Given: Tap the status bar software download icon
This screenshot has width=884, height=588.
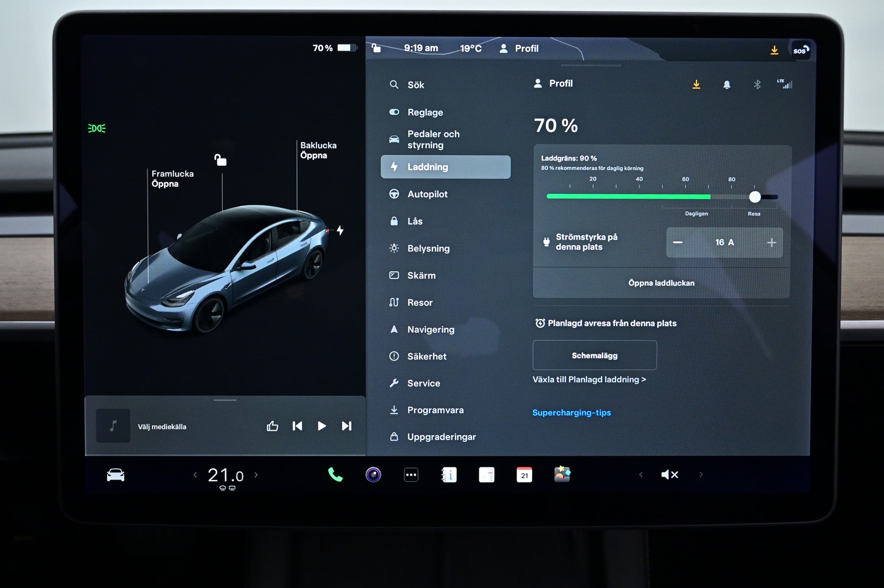Looking at the screenshot, I should pos(774,50).
